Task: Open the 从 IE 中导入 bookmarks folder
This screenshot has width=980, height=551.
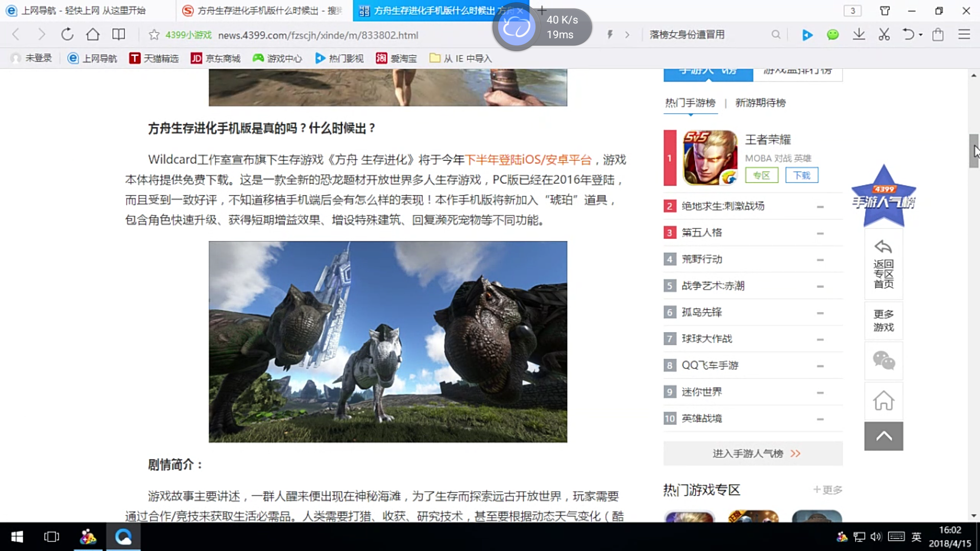Action: tap(460, 58)
